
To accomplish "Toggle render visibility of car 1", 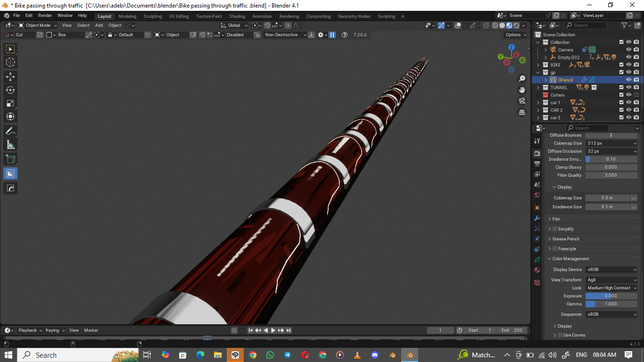I will (x=636, y=102).
